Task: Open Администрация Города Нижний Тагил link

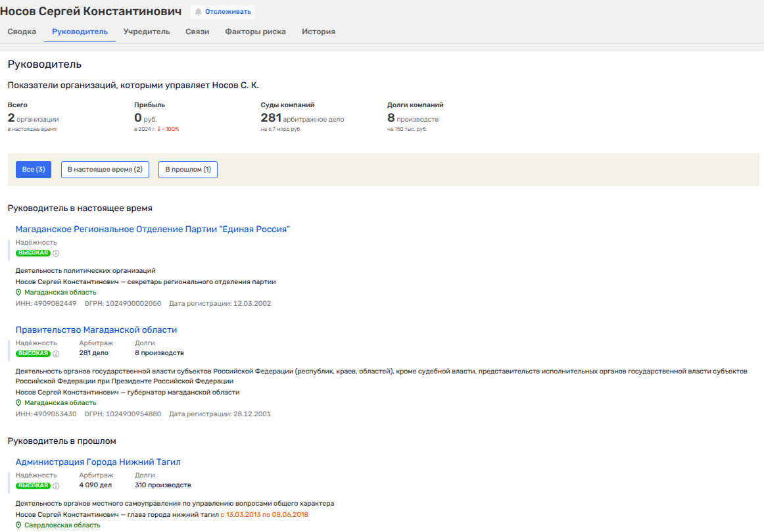Action: [98, 462]
